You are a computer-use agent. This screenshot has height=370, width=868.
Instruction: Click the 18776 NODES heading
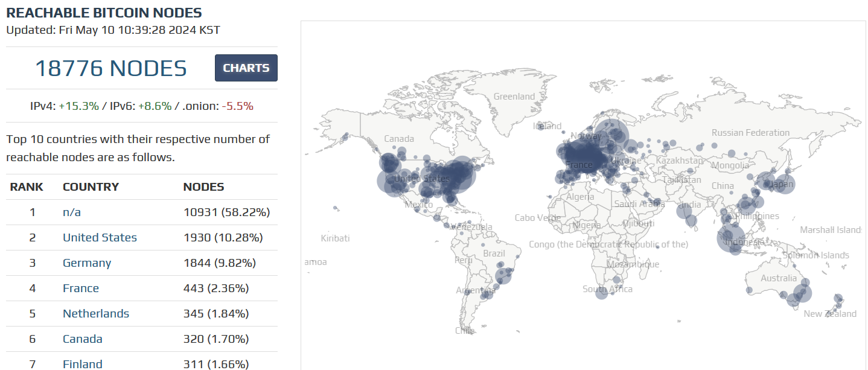coord(111,68)
